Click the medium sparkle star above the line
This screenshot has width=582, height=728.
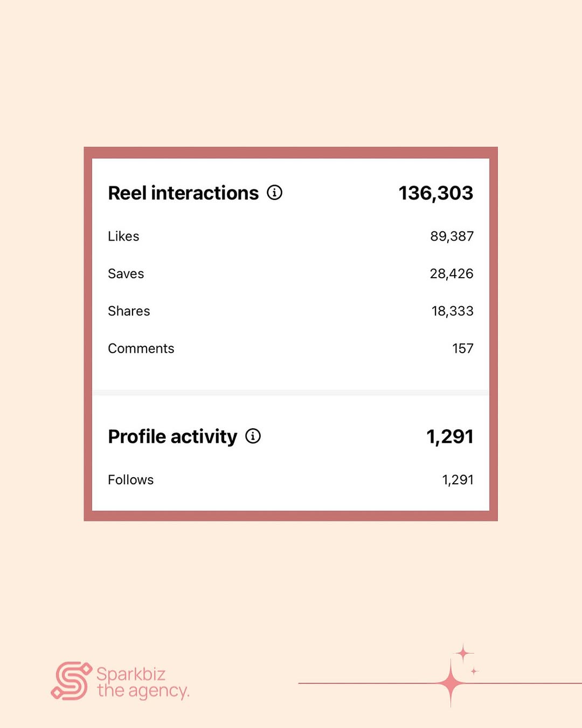[463, 654]
